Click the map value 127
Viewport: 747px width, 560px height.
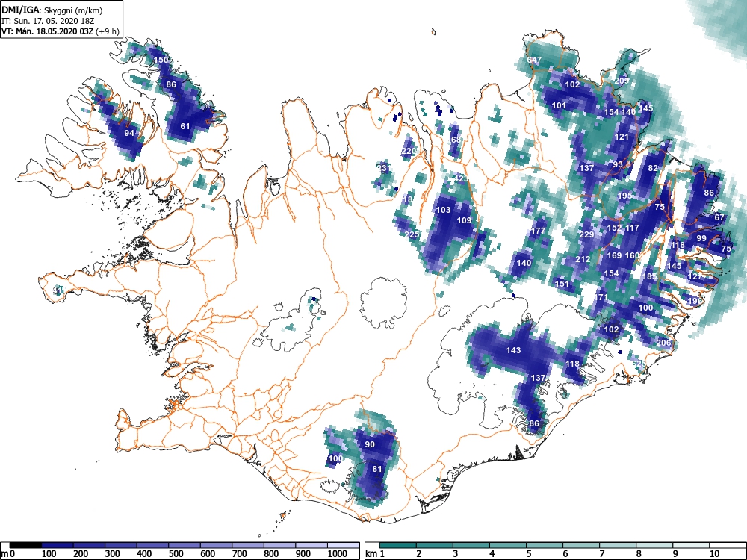(695, 276)
